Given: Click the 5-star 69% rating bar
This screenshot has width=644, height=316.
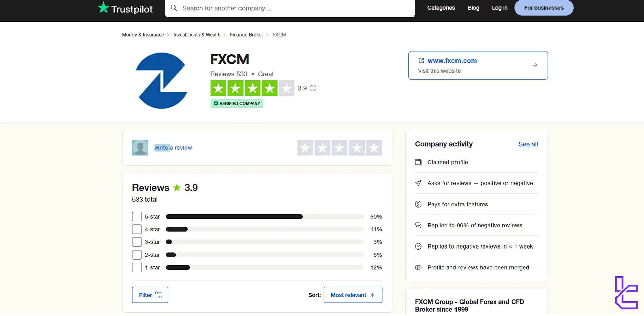Looking at the screenshot, I should (x=265, y=217).
